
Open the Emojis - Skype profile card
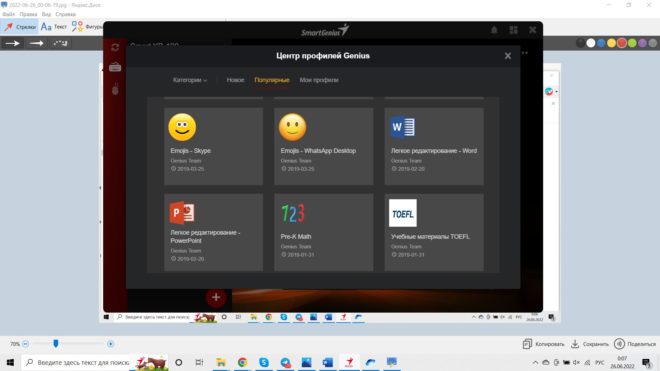click(213, 147)
